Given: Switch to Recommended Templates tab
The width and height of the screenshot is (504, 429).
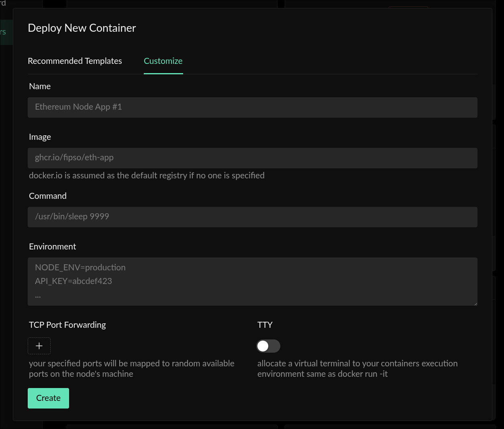Looking at the screenshot, I should (75, 61).
